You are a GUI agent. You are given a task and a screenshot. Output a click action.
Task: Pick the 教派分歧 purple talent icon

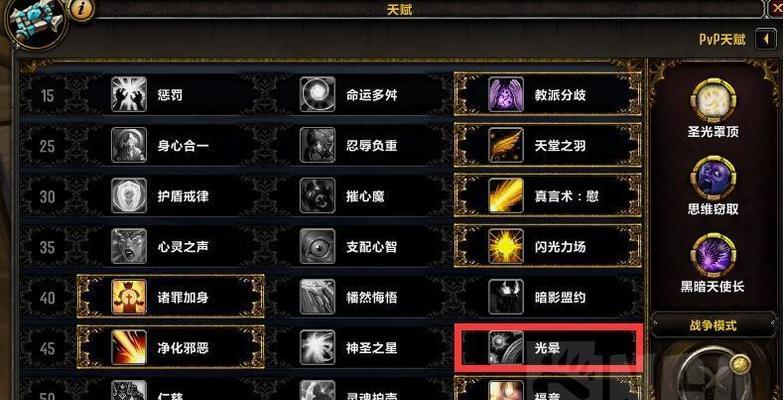pyautogui.click(x=506, y=94)
